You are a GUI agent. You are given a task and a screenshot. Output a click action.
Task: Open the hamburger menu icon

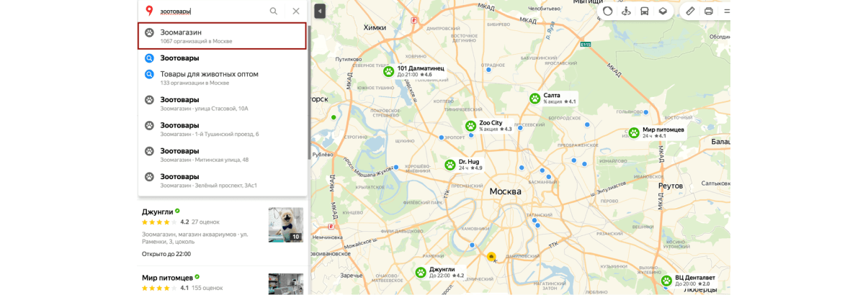point(727,11)
